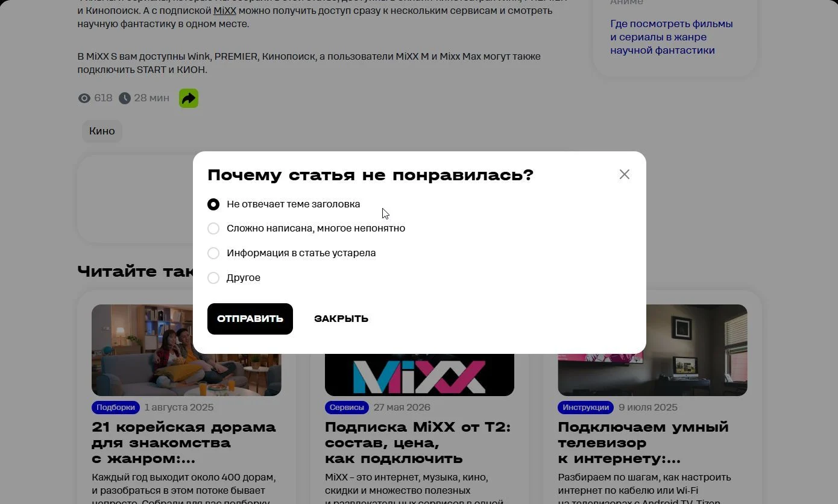838x504 pixels.
Task: Click the date '9 июля 2025'
Action: pos(648,408)
